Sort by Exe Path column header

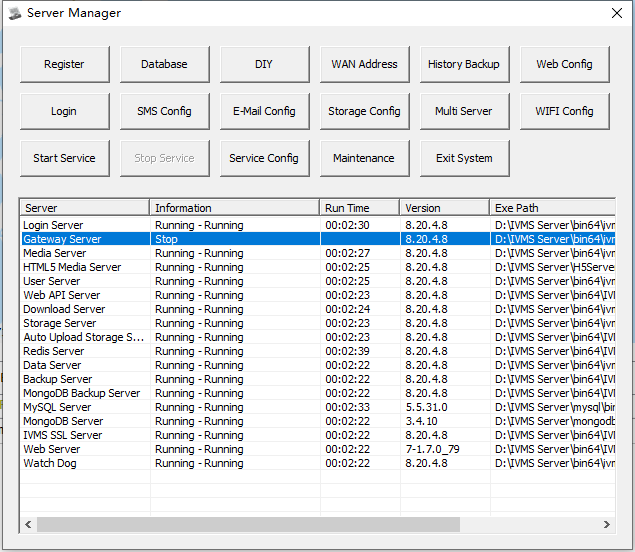[x=553, y=208]
